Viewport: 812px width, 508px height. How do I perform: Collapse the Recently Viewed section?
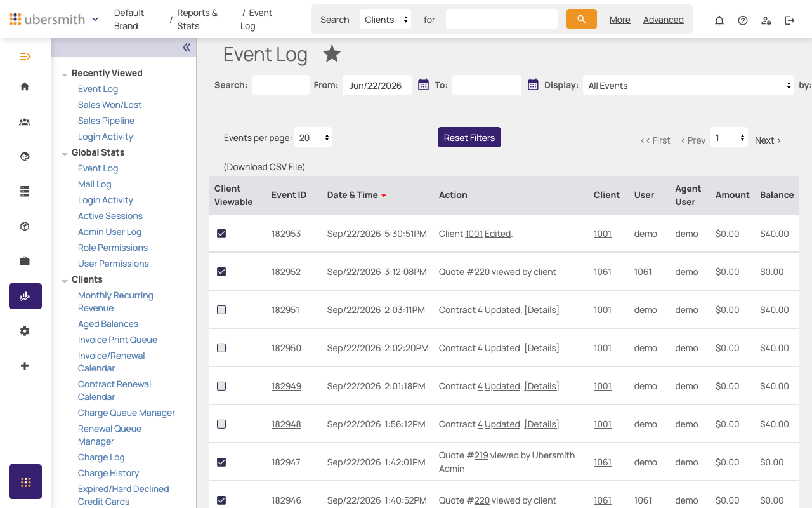coord(65,74)
